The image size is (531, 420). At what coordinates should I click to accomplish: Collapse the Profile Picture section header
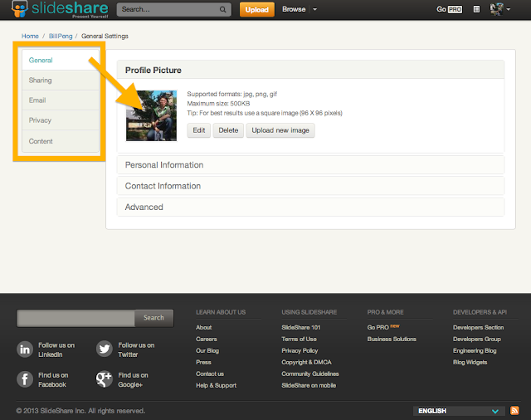click(x=310, y=70)
